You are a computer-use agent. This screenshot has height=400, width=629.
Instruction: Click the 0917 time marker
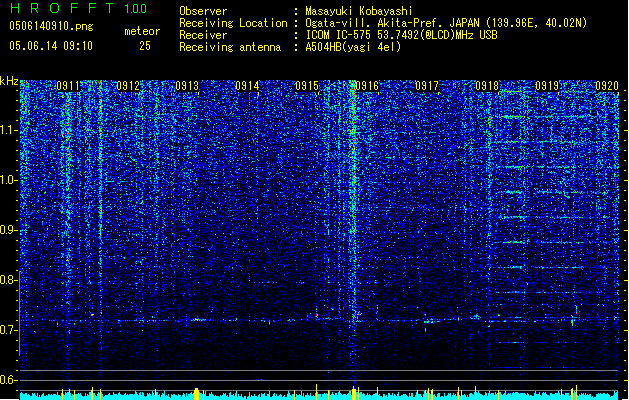[x=427, y=86]
